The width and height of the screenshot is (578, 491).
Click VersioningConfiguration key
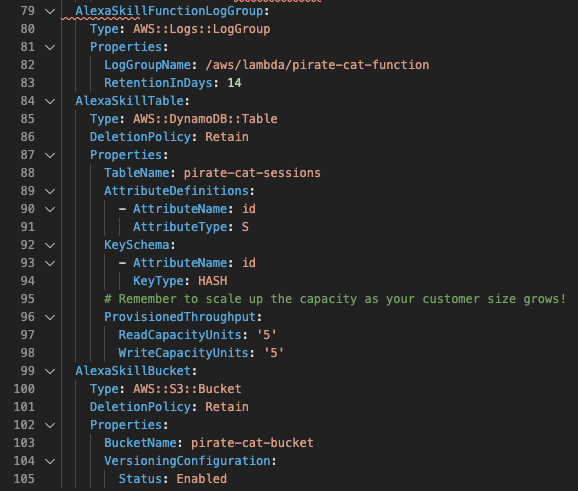click(187, 461)
